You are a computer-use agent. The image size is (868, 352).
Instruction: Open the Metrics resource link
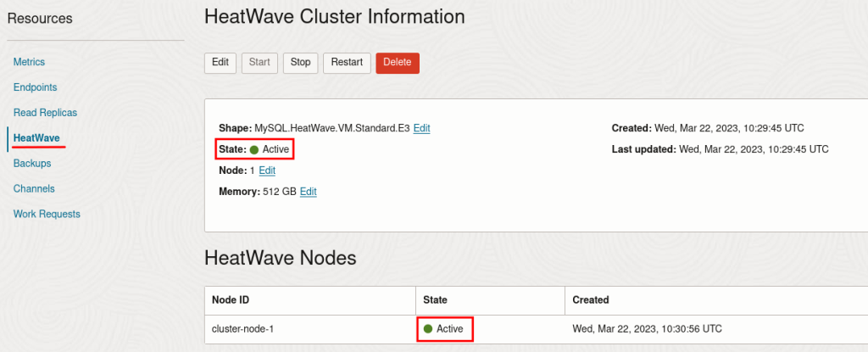click(29, 62)
